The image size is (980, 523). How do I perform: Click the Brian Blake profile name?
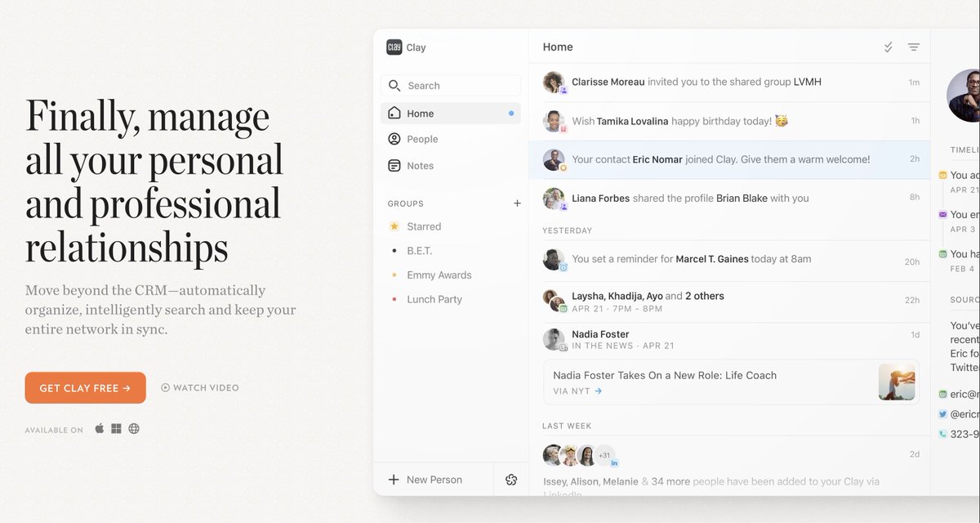(x=742, y=199)
